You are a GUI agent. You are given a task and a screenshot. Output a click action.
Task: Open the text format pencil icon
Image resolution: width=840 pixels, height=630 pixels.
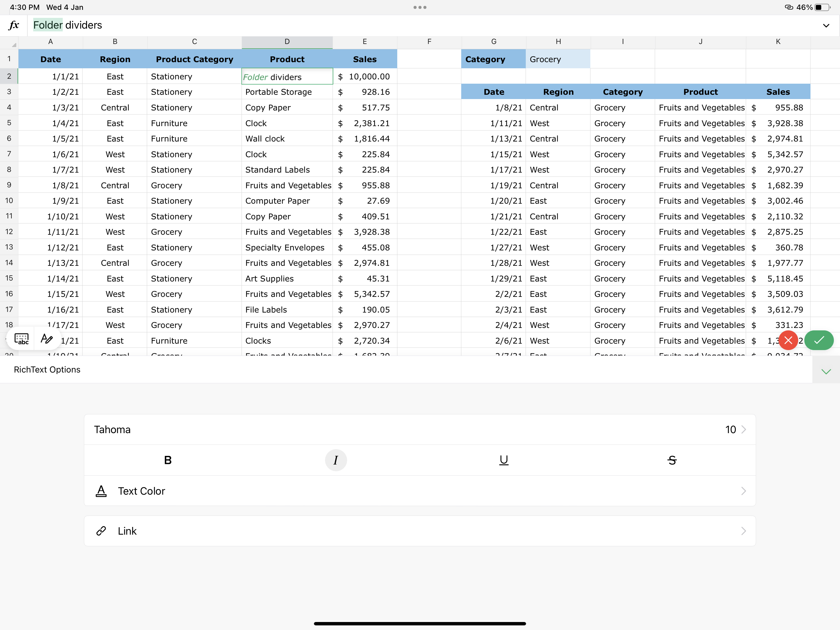[x=47, y=339]
